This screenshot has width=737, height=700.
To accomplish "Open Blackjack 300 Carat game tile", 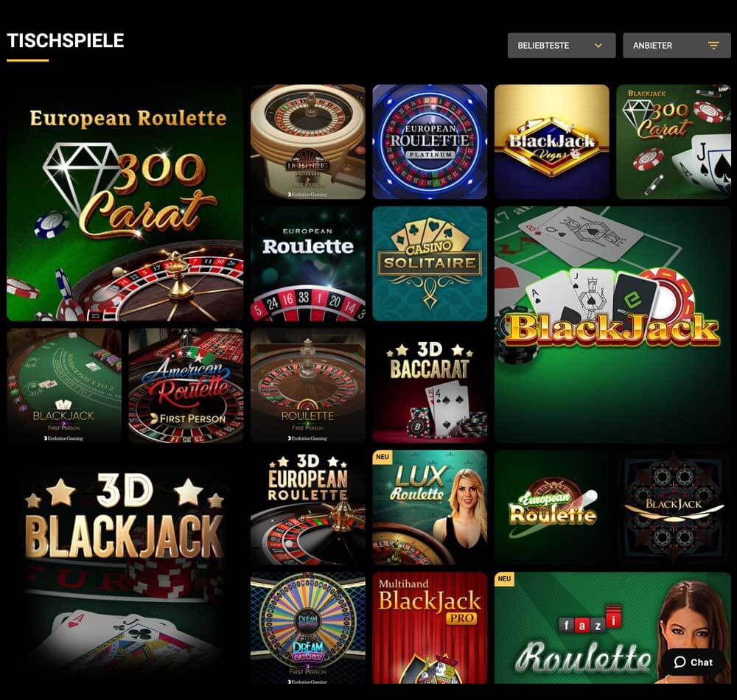I will (674, 142).
